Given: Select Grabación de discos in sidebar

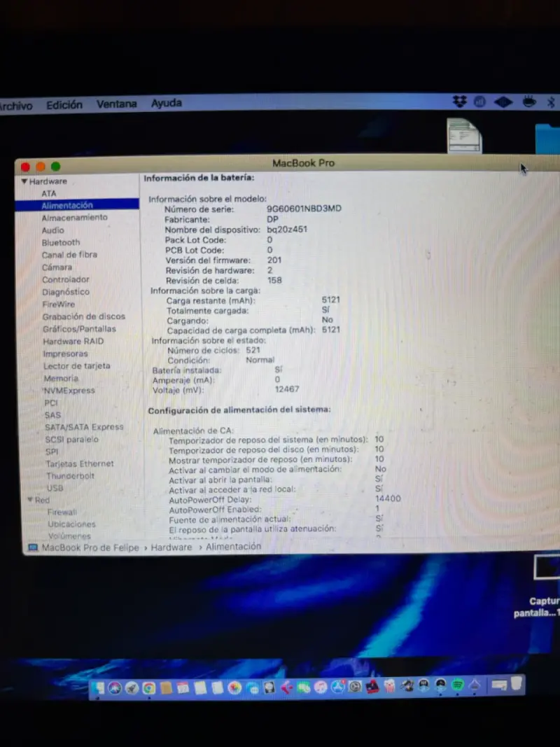Looking at the screenshot, I should (84, 316).
